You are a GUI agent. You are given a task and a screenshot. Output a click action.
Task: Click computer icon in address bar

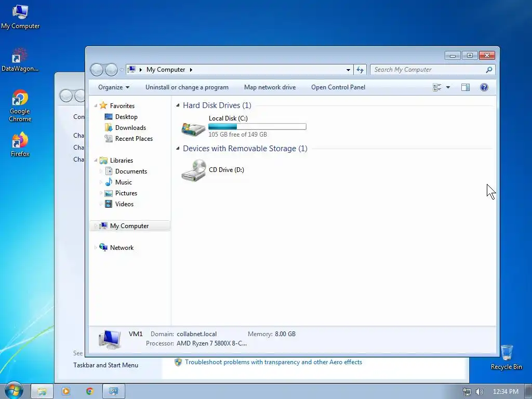pos(131,70)
